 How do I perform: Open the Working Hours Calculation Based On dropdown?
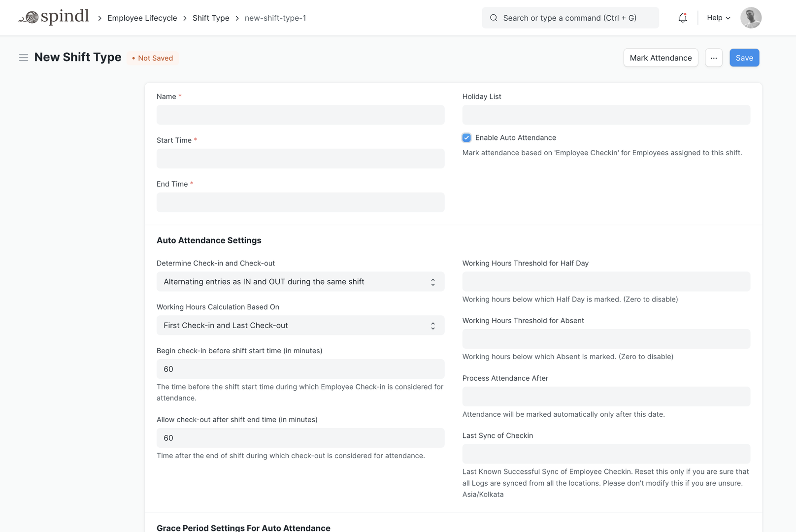pos(300,325)
